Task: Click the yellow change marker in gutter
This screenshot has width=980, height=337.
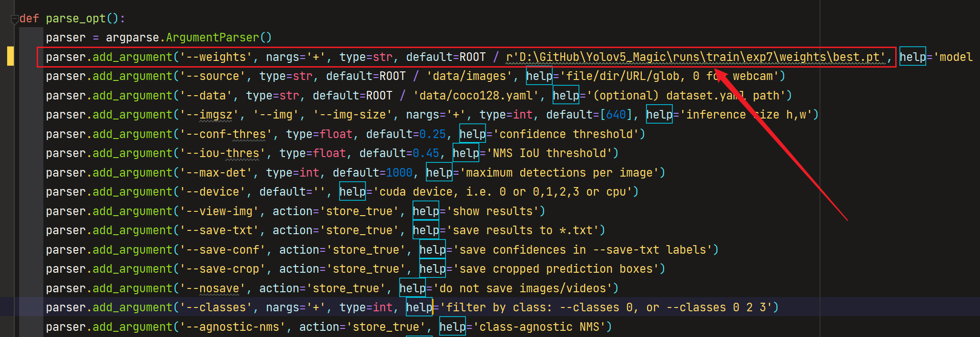Action: [10, 56]
